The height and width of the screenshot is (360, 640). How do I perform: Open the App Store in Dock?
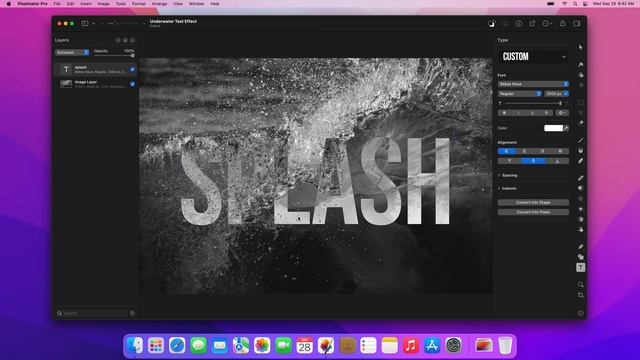(432, 346)
